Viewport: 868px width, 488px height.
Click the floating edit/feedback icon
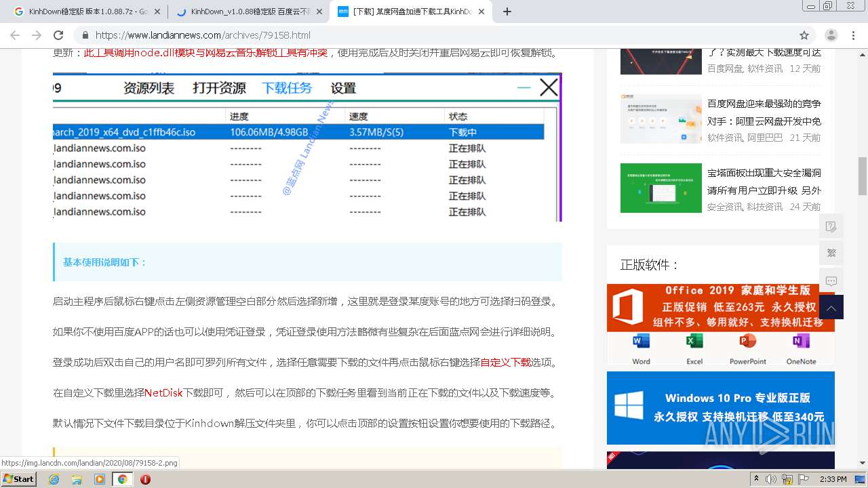[x=831, y=226]
